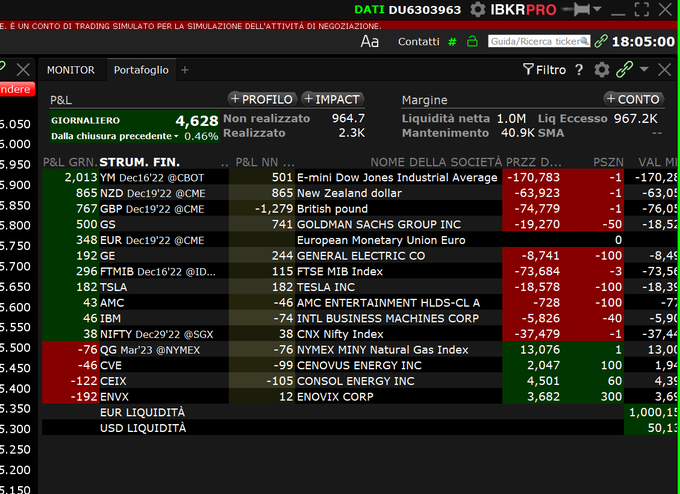Click the pin layout icon beside IBKR PRO
Image resolution: width=680 pixels, height=494 pixels.
[x=575, y=10]
